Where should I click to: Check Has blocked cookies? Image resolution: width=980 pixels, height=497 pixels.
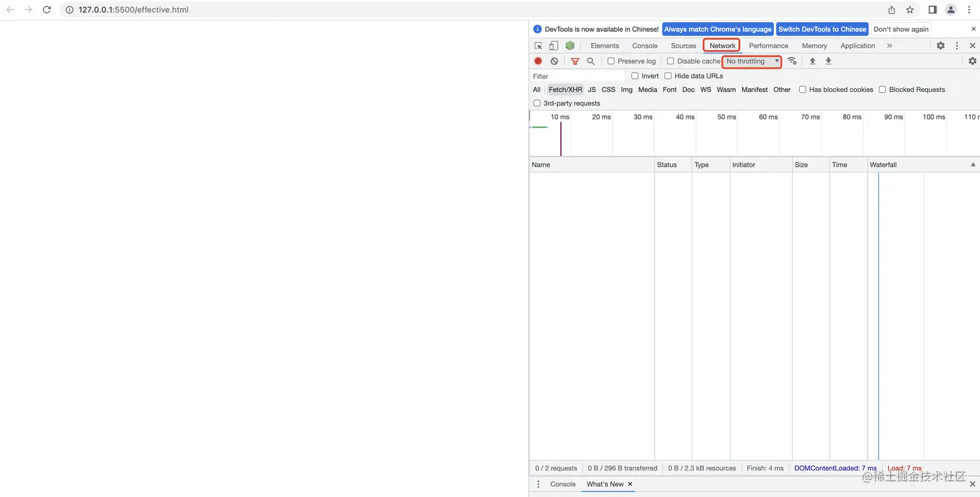[x=802, y=89]
